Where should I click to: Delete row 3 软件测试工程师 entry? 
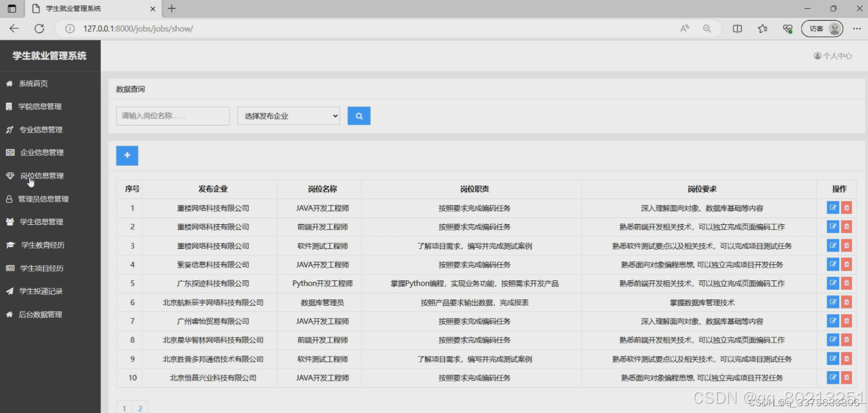pyautogui.click(x=846, y=246)
